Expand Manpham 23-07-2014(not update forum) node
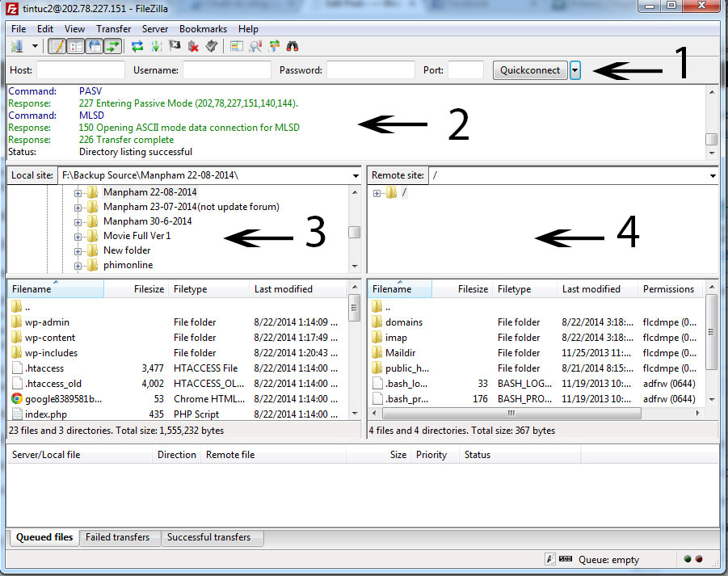Image resolution: width=728 pixels, height=576 pixels. point(78,208)
